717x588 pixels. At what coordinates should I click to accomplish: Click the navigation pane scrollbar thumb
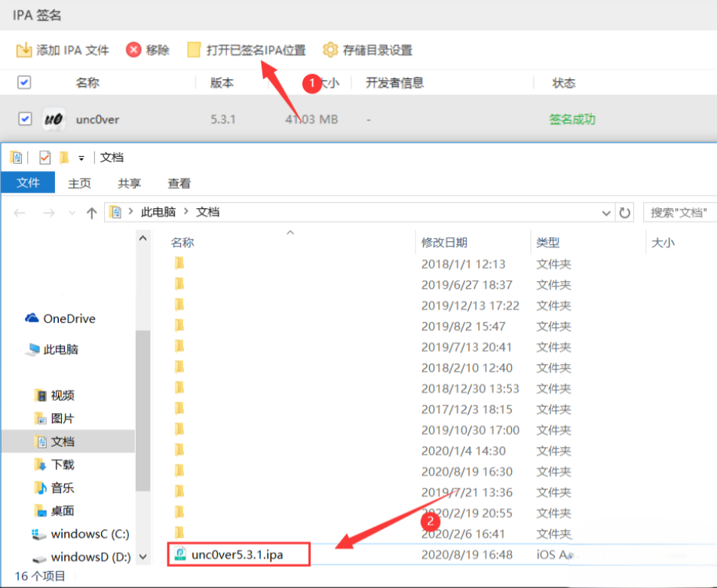pos(142,410)
